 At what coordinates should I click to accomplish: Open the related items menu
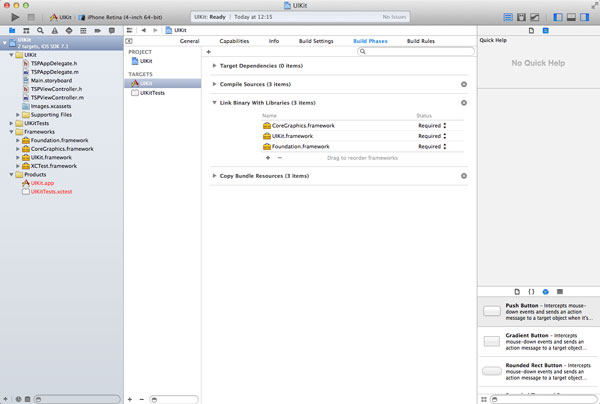click(130, 30)
